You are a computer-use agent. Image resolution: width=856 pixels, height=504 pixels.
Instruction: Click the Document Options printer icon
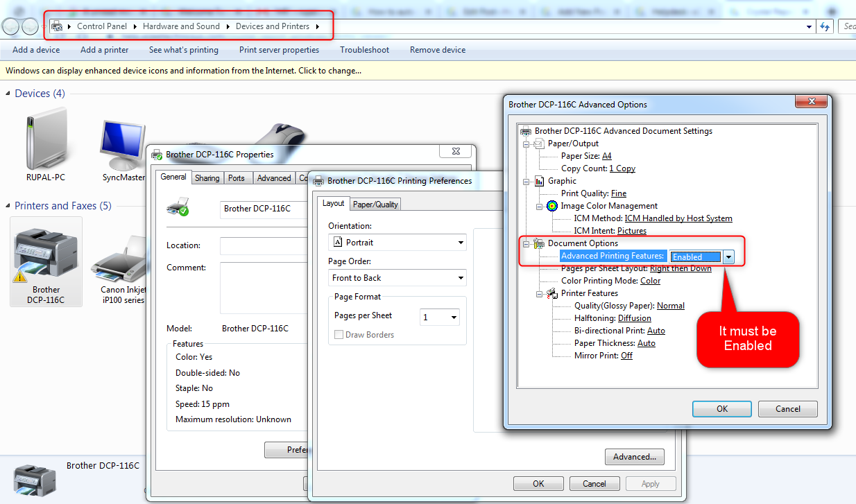(x=539, y=243)
